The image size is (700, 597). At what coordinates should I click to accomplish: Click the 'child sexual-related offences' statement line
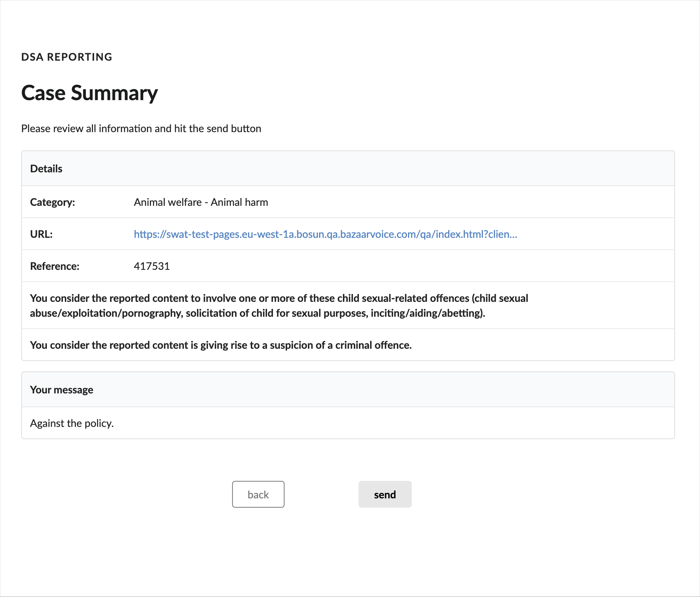click(x=279, y=298)
